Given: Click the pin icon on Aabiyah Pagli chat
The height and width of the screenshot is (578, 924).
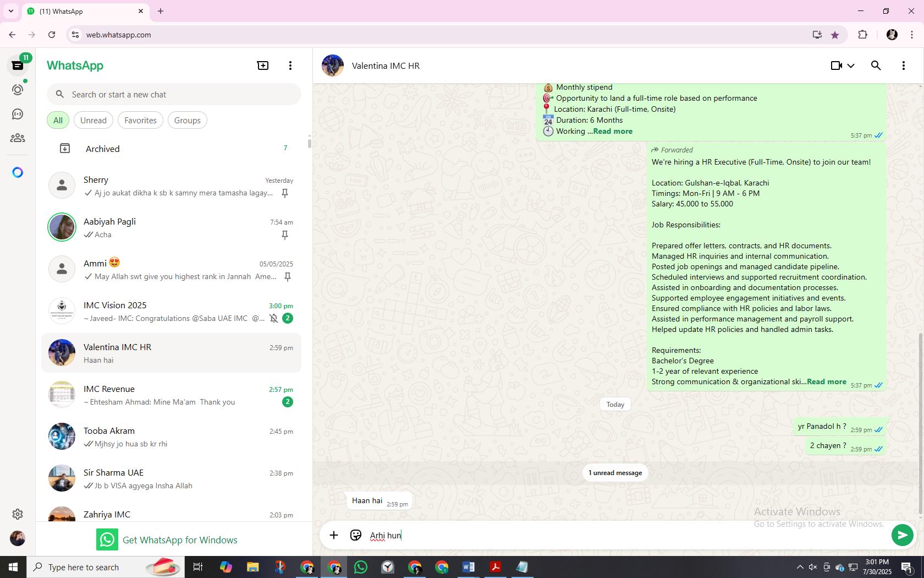Looking at the screenshot, I should click(285, 235).
